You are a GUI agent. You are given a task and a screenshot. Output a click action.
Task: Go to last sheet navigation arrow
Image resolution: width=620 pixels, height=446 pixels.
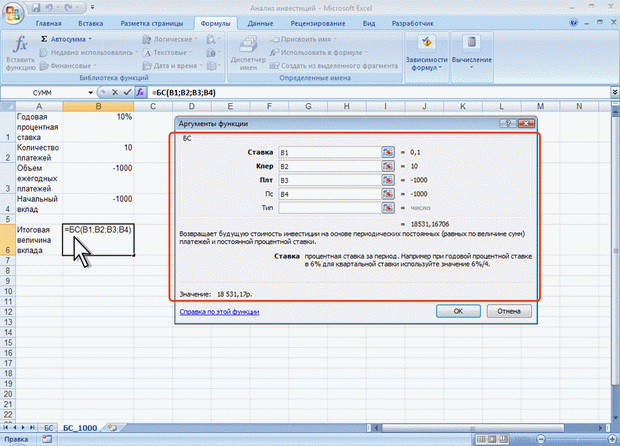pos(32,428)
